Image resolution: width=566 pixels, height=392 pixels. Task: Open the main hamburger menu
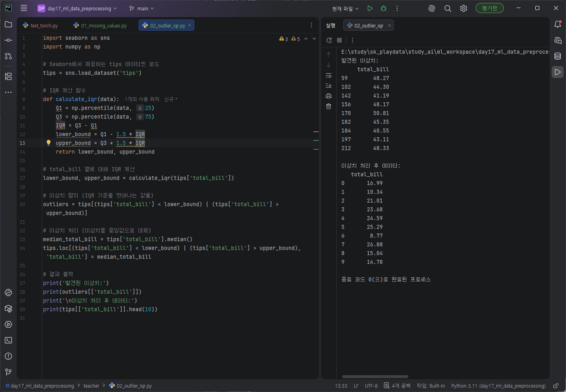pos(24,8)
